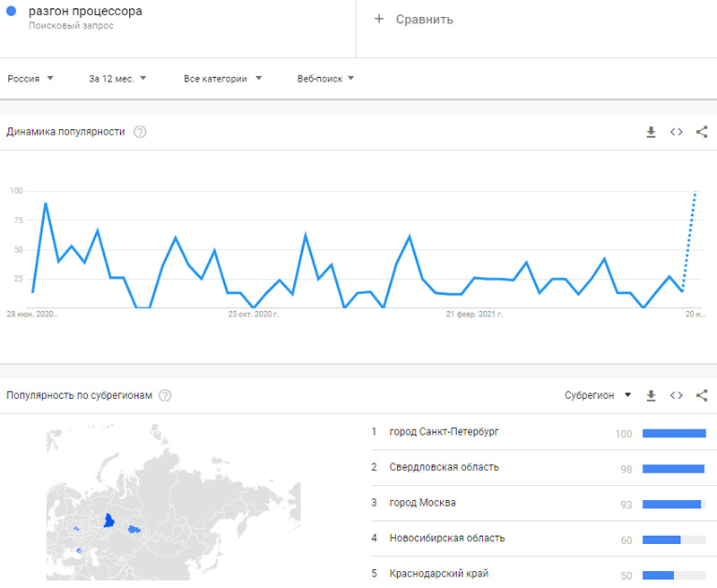Screen dimensions: 717x588
Task: Select город Санкт-Петербург in the region list
Action: pos(444,432)
